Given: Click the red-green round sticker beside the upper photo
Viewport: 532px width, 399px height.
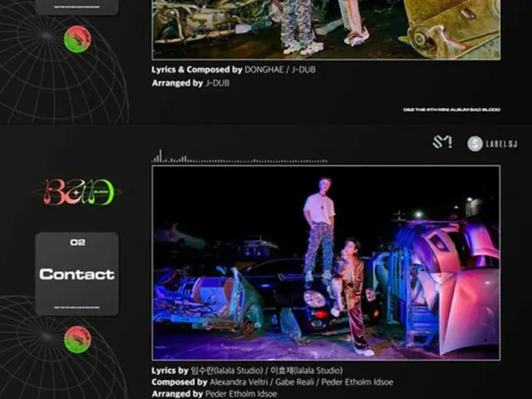Looking at the screenshot, I should 77,39.
